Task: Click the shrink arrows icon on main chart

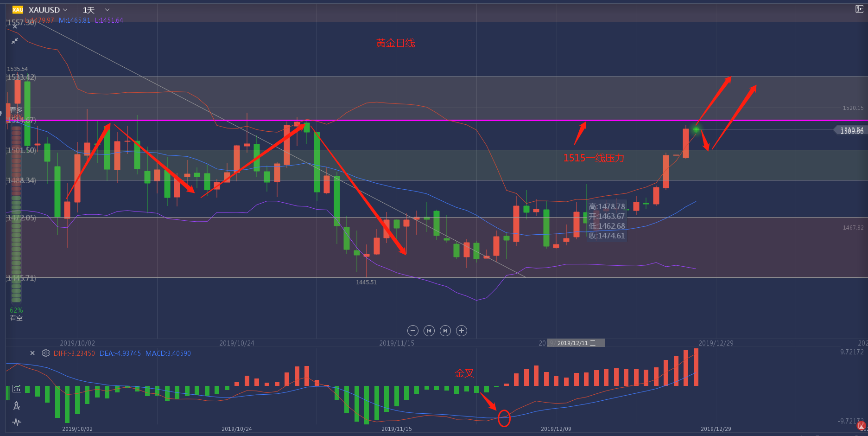Action: pyautogui.click(x=15, y=41)
